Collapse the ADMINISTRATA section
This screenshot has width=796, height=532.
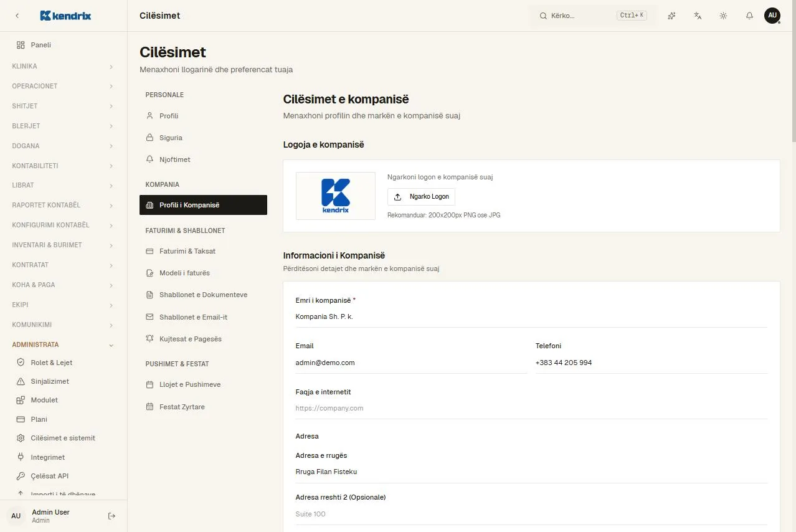(64, 344)
